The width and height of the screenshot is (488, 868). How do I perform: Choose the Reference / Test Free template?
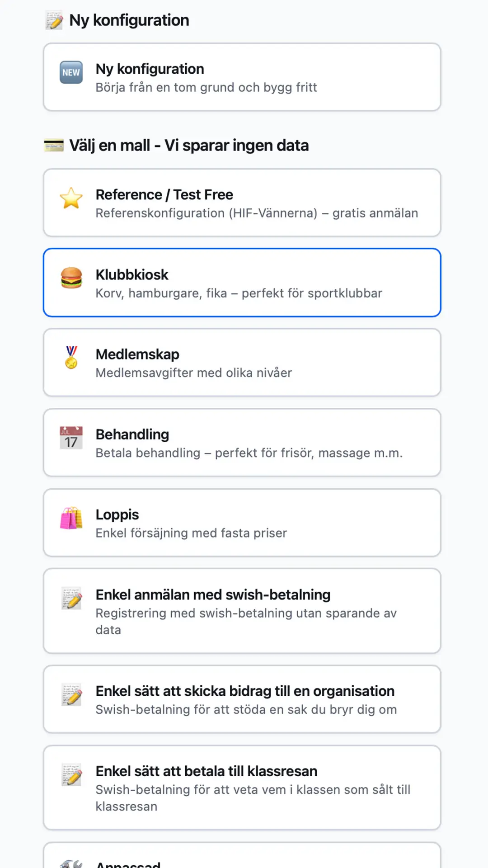click(242, 203)
